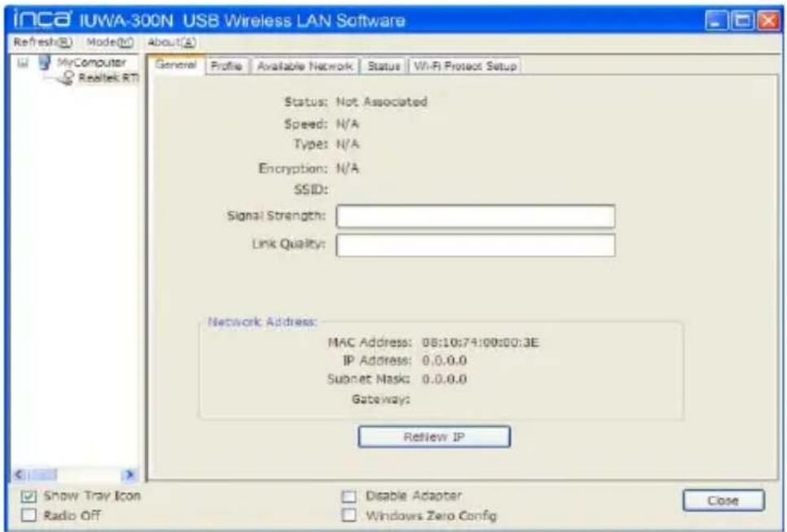Uncheck Show Tray Icon checkbox
This screenshot has height=532, width=787.
click(28, 496)
